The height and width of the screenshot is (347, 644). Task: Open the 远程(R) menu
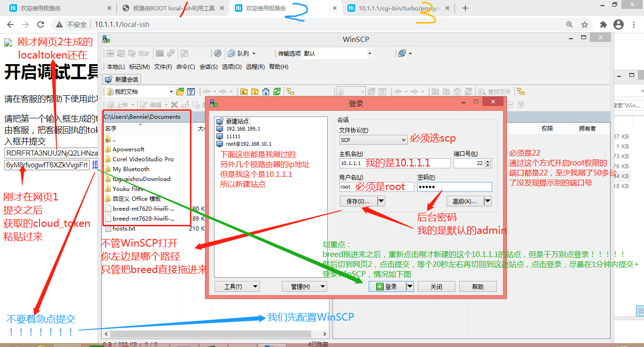(x=255, y=67)
